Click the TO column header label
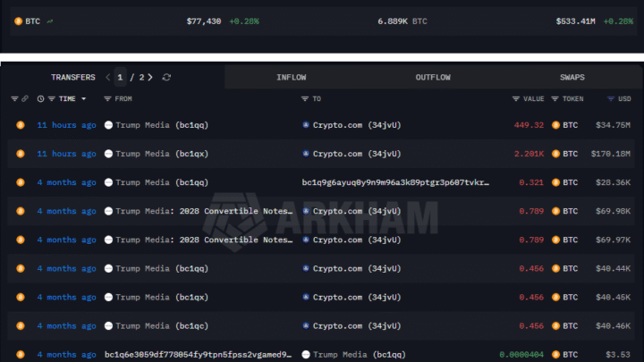 tap(317, 99)
